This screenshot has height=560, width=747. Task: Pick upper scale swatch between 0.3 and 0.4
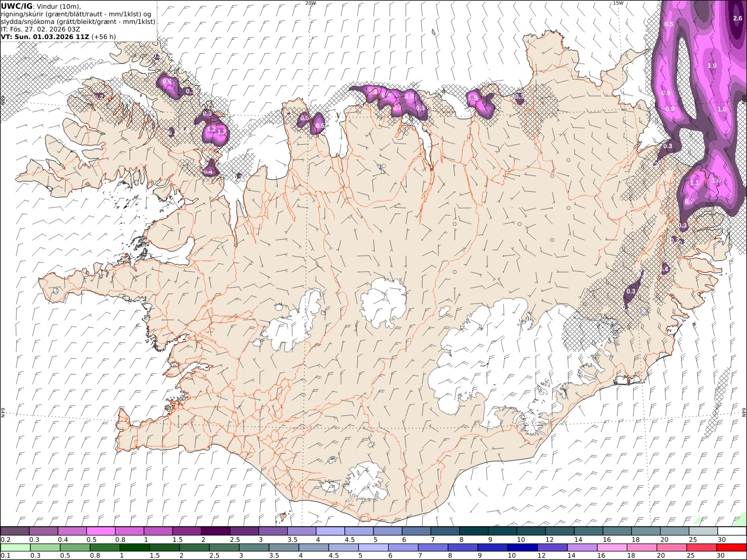coord(43,531)
